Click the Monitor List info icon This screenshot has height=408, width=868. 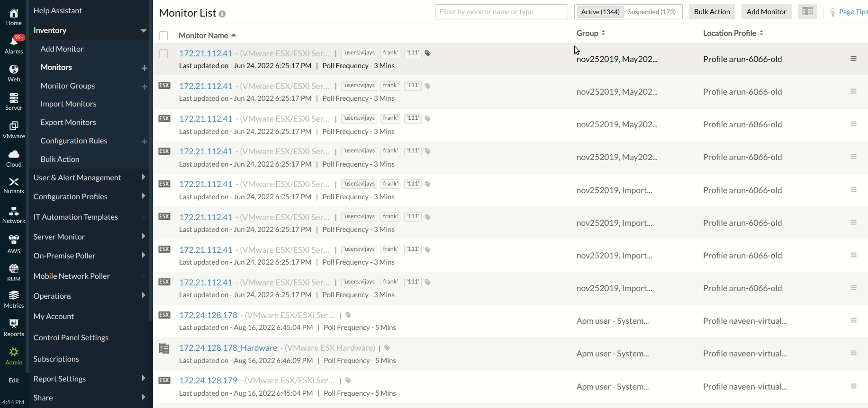click(222, 14)
